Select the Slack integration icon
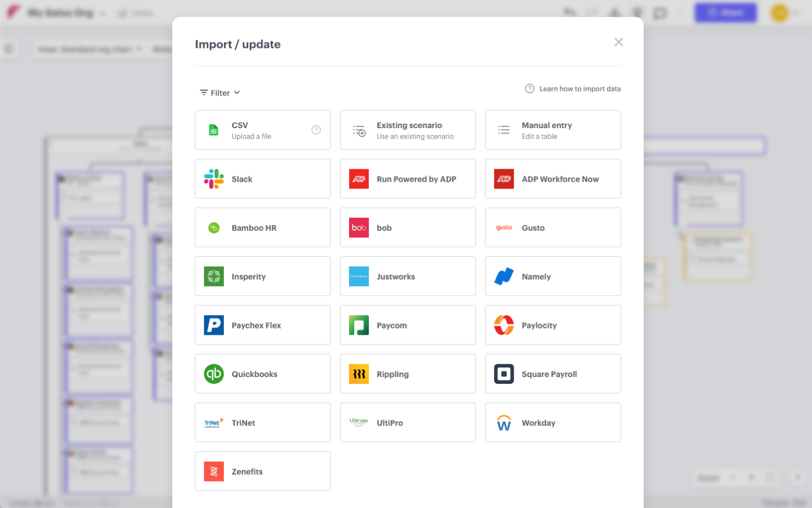The width and height of the screenshot is (812, 508). pyautogui.click(x=213, y=178)
